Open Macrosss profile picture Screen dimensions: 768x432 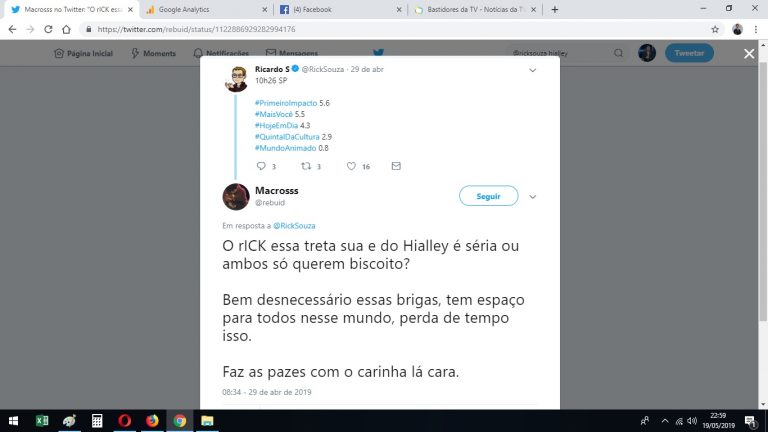[x=236, y=197]
